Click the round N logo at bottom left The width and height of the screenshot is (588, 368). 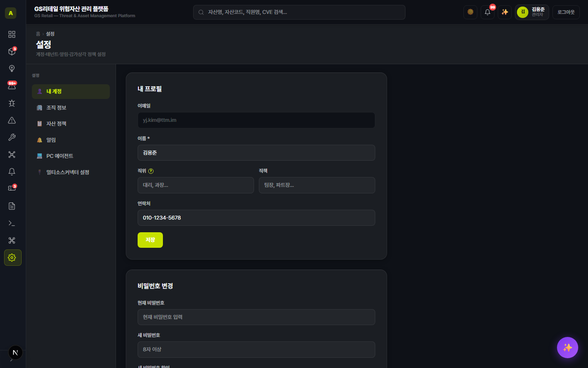point(16,352)
